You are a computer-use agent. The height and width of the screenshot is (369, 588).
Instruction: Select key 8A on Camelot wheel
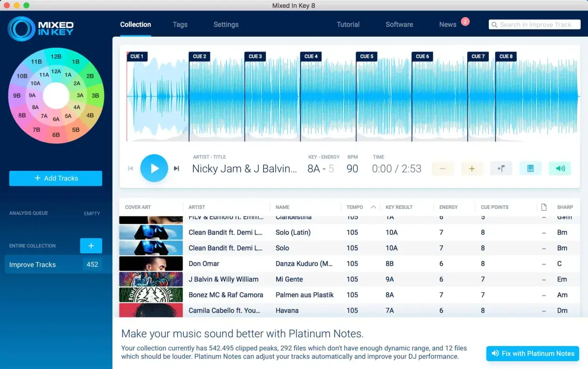[x=35, y=107]
